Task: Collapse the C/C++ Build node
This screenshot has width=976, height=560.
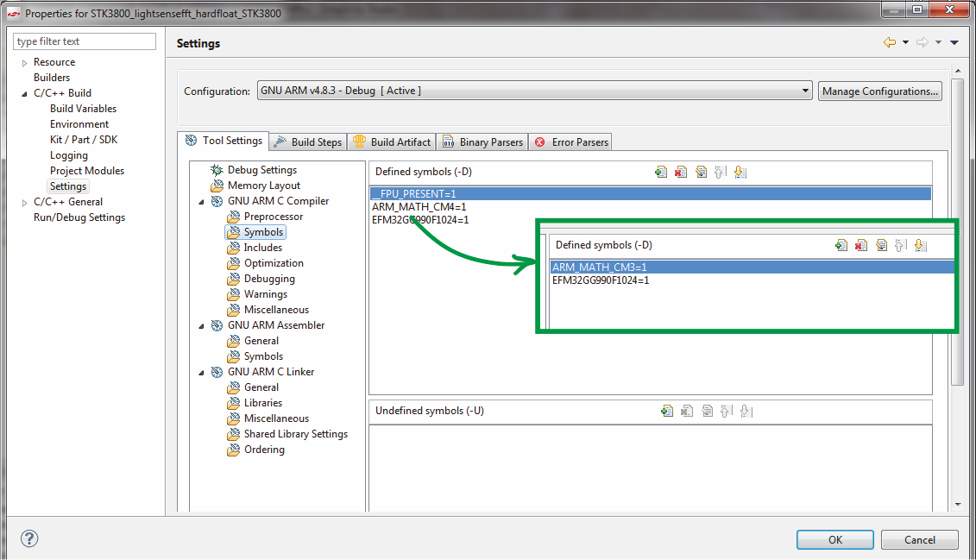Action: pos(24,94)
